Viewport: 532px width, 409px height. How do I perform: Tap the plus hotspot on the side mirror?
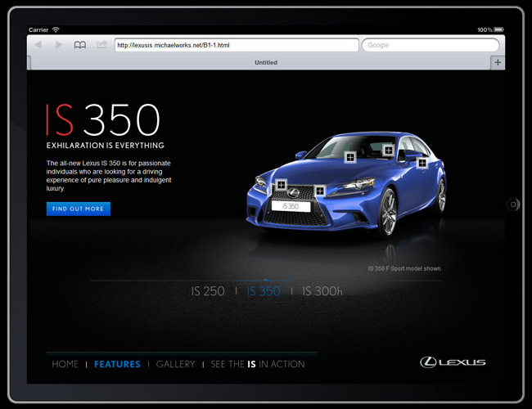tap(422, 163)
